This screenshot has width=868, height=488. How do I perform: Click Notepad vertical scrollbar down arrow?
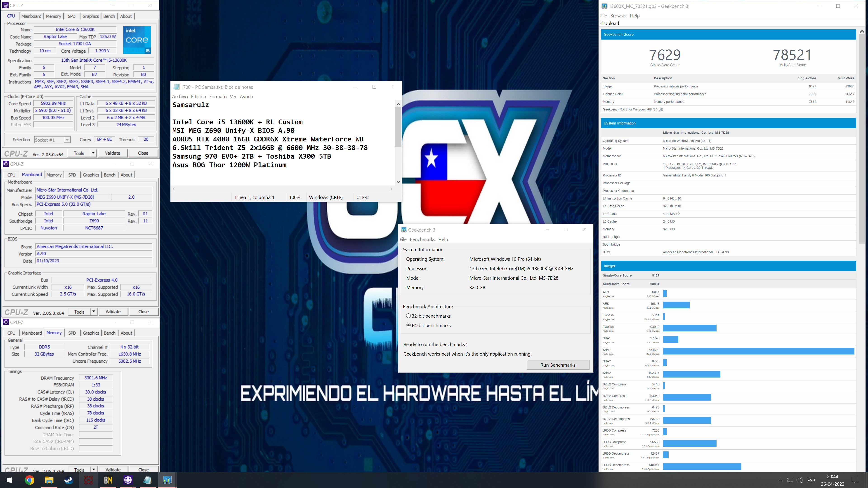coord(398,182)
